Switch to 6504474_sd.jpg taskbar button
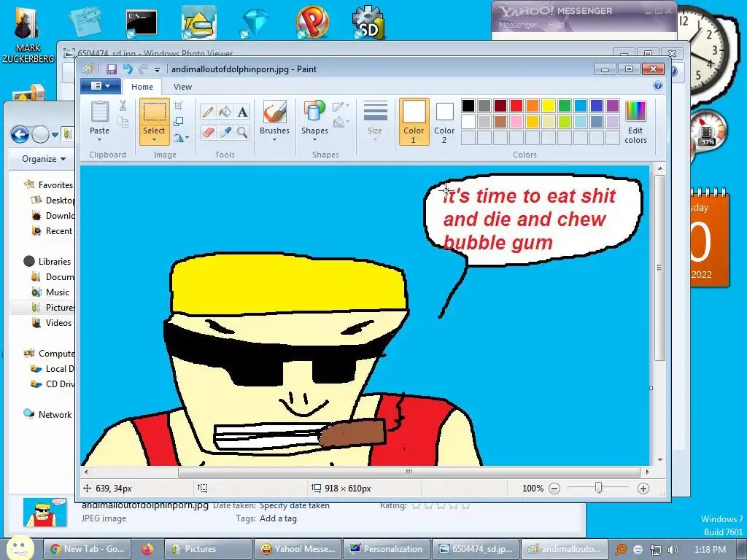 pyautogui.click(x=476, y=549)
